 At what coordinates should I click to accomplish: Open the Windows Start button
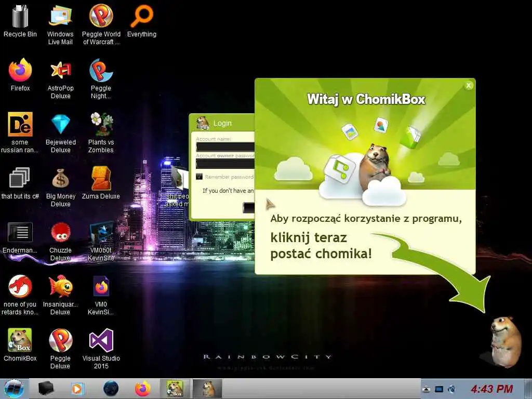pyautogui.click(x=14, y=389)
